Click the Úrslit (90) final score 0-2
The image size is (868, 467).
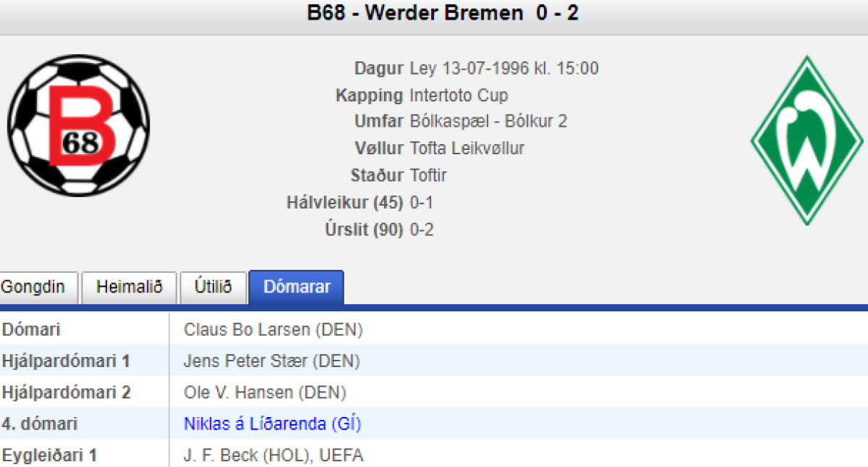[422, 230]
